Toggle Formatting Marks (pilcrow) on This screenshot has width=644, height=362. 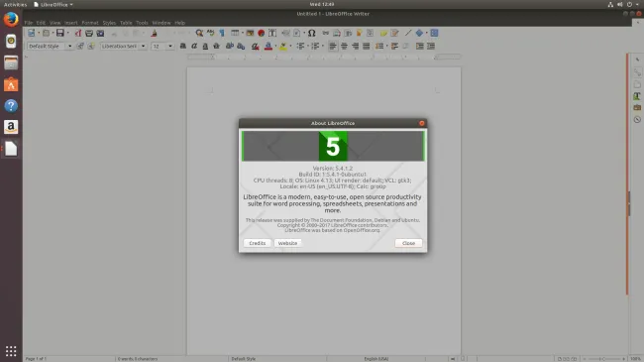222,33
